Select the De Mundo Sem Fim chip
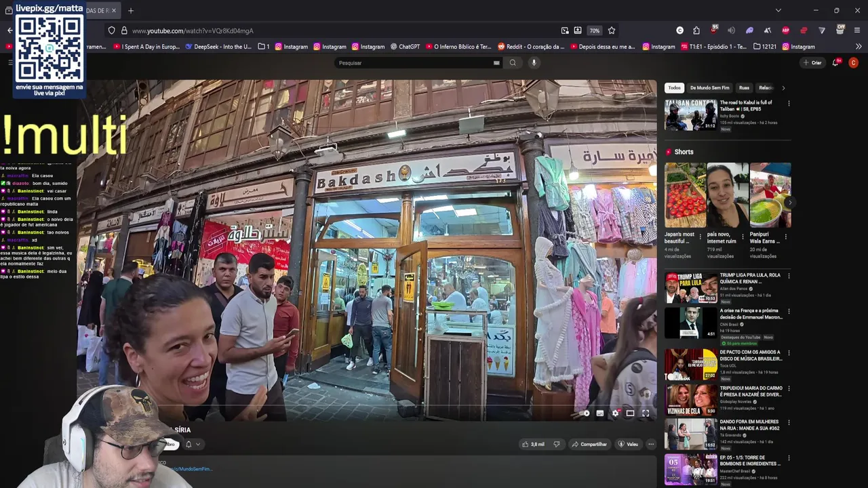Image resolution: width=868 pixels, height=488 pixels. (709, 88)
